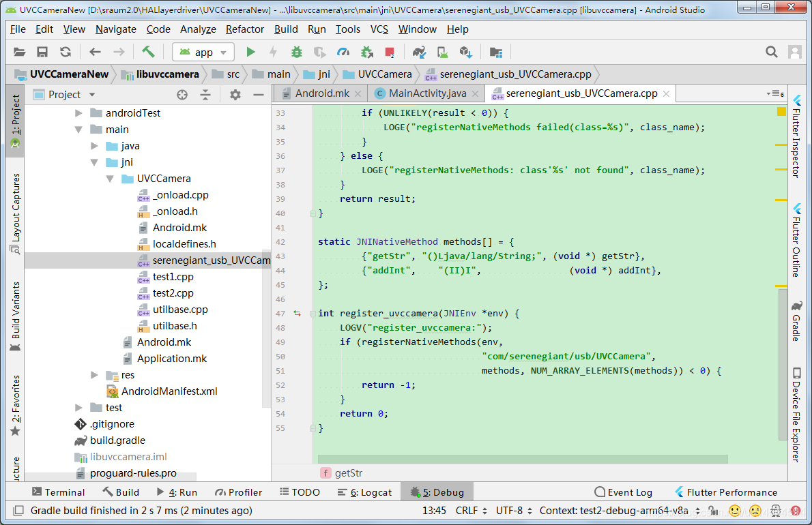Collapse all with Project panel icon
This screenshot has height=525, width=812.
pyautogui.click(x=205, y=95)
